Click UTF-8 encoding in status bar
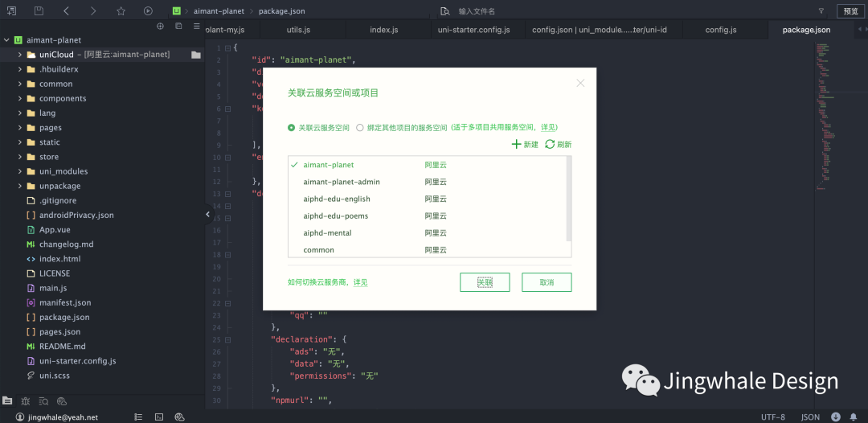 tap(773, 417)
